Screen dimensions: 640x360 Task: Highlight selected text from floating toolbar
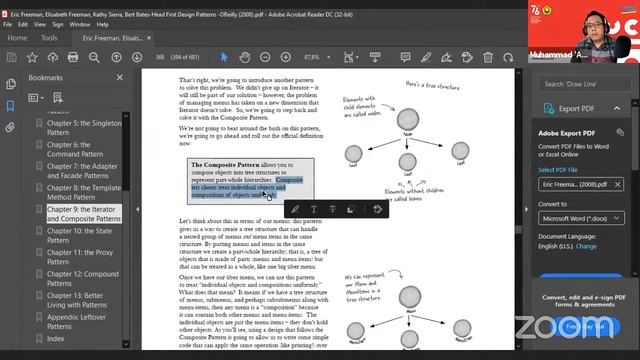pos(295,209)
